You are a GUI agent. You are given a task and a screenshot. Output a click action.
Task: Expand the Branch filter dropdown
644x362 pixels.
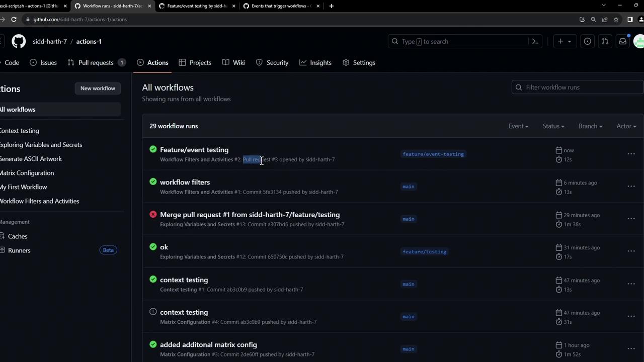click(x=590, y=126)
